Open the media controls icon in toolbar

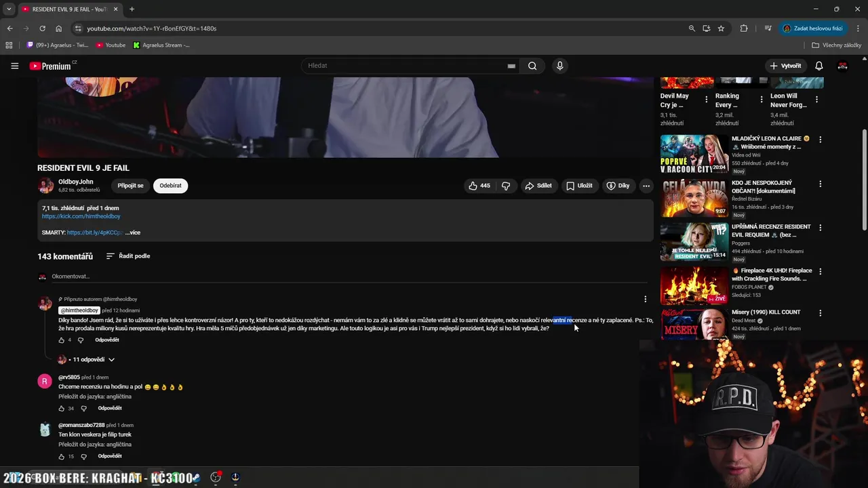pyautogui.click(x=768, y=28)
